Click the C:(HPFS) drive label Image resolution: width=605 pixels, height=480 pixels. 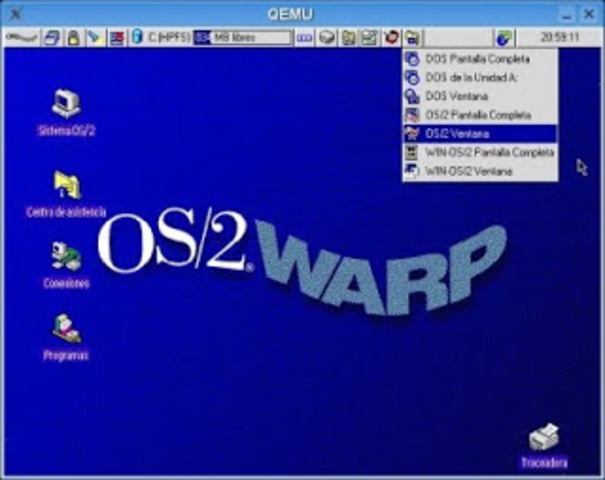tap(169, 37)
